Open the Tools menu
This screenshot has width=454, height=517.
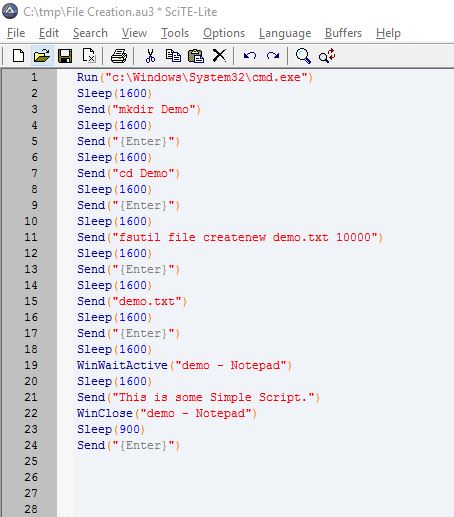tap(175, 33)
